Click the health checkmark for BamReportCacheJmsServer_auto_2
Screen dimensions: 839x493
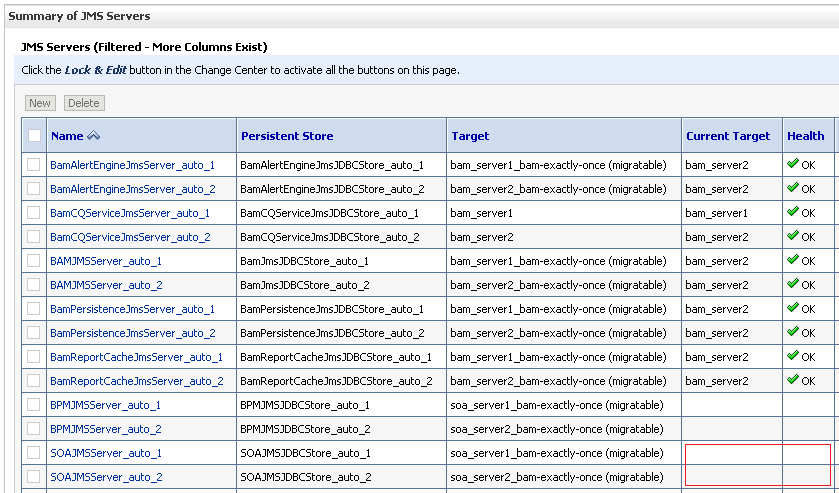793,380
